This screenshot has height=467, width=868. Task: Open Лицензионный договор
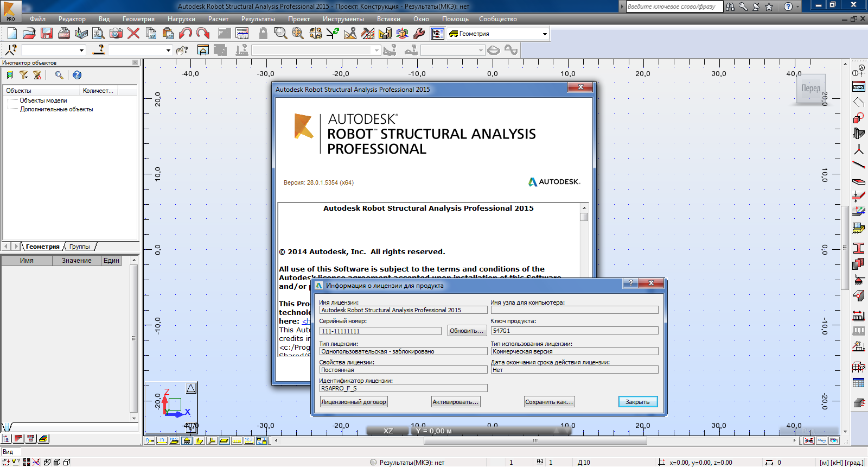[354, 402]
